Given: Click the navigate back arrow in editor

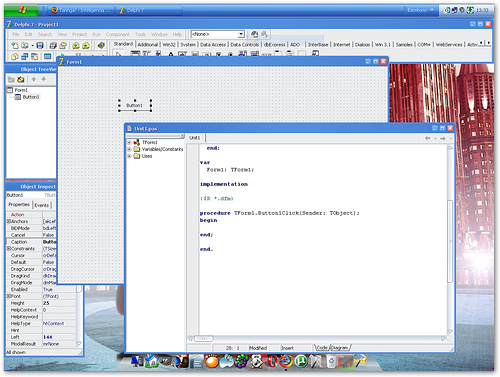Looking at the screenshot, I should (427, 138).
